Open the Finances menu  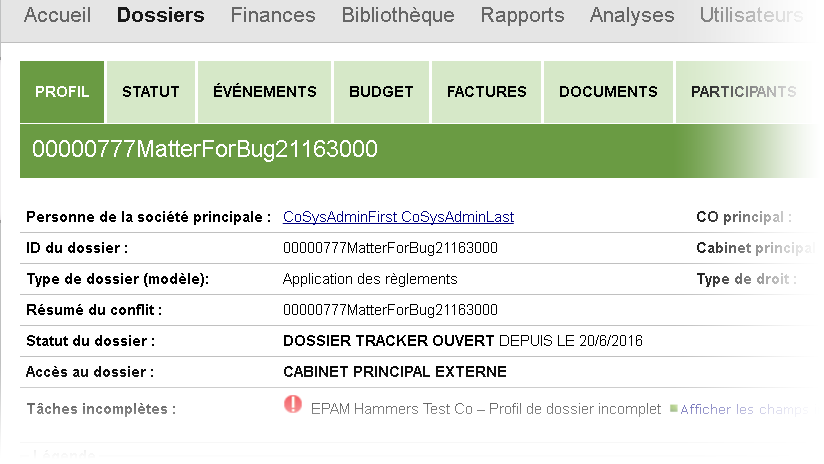(273, 15)
